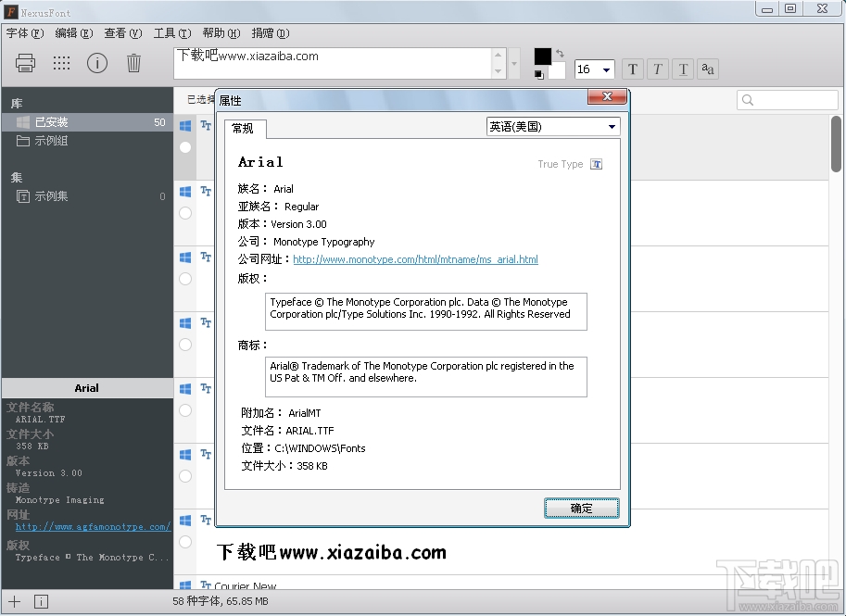Click down arrow of sample text box

coord(498,71)
